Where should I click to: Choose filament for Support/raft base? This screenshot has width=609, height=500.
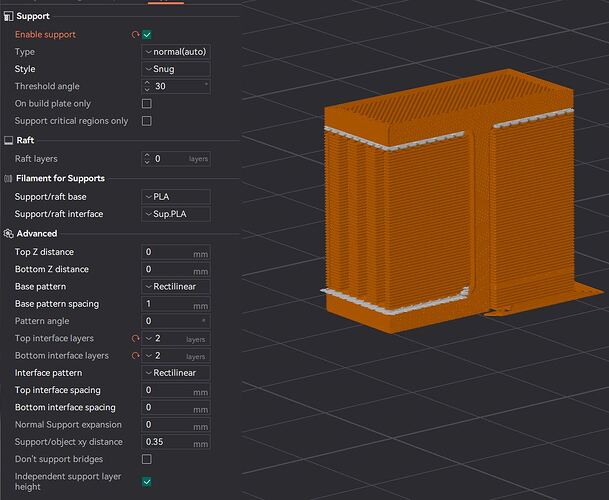pos(176,197)
